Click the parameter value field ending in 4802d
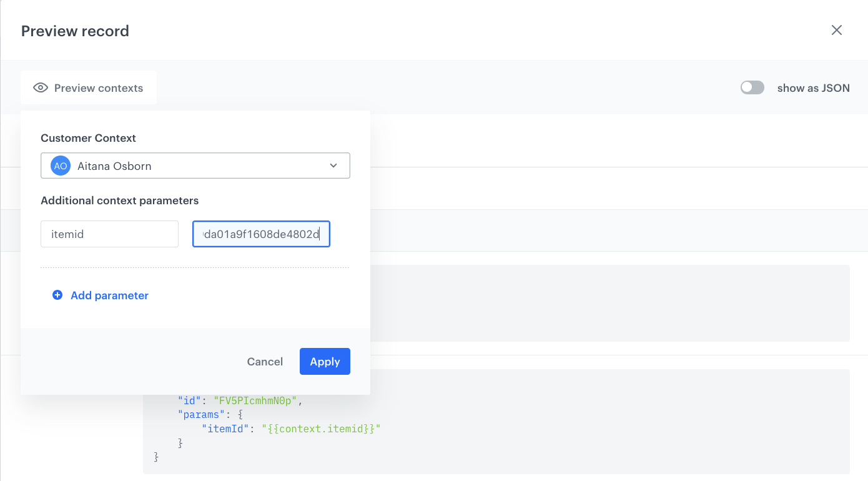Viewport: 868px width, 481px height. click(x=261, y=234)
